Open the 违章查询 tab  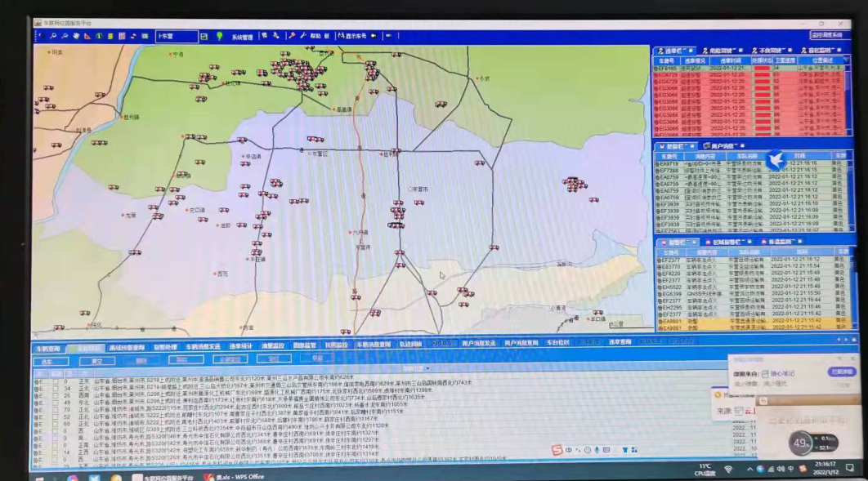[620, 342]
